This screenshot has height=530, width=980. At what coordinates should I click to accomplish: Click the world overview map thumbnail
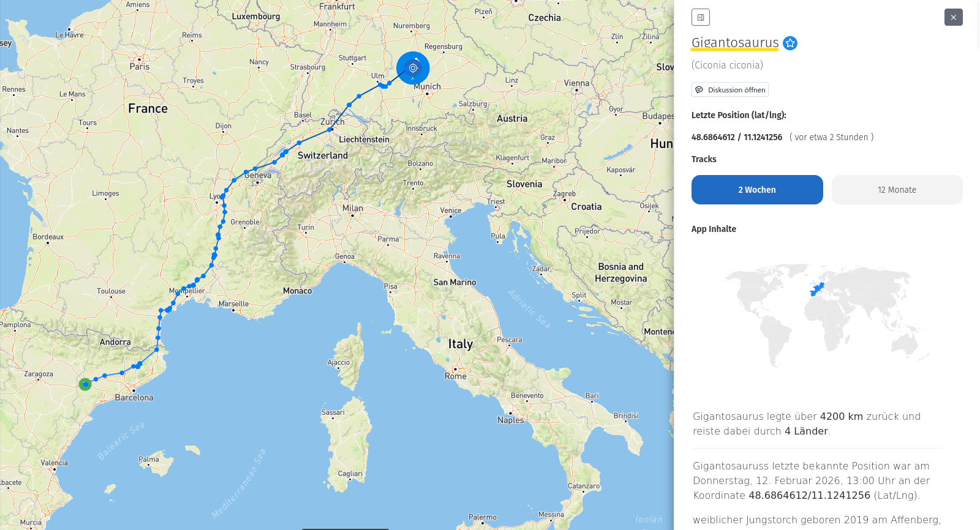(827, 315)
